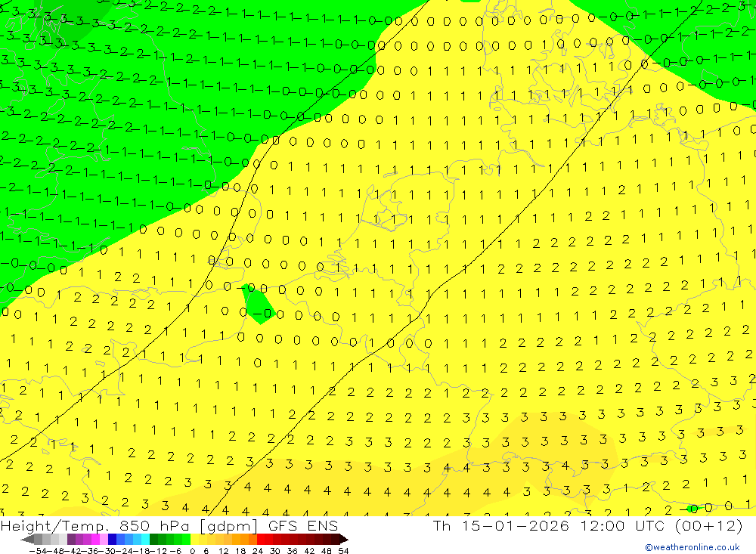Click the '-54' label on the legend scale
Screen dimensions: 756x554
[39, 551]
